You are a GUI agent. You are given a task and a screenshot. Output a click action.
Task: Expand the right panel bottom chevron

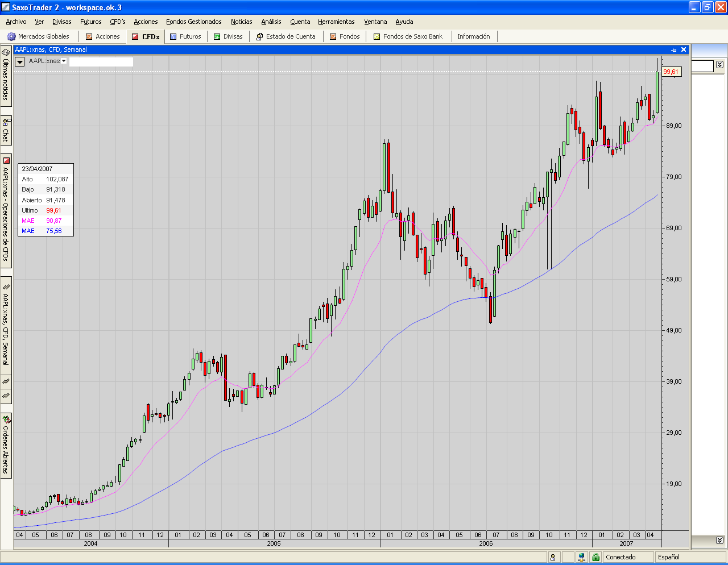(x=719, y=540)
